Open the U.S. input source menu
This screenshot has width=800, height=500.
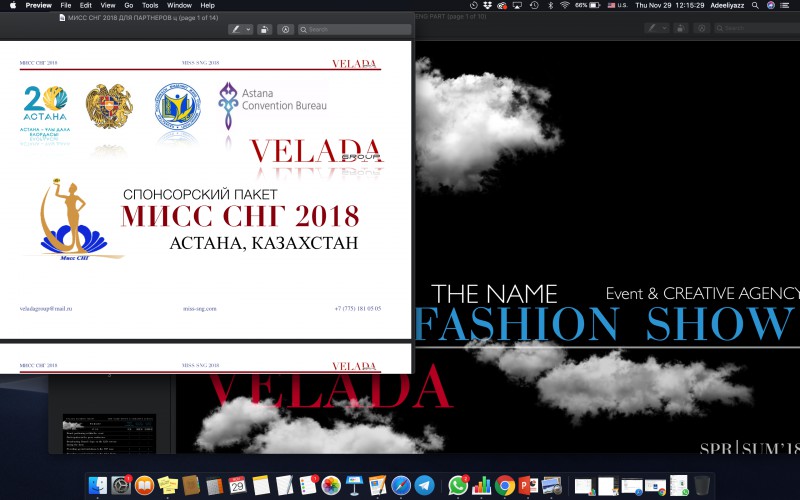click(617, 5)
